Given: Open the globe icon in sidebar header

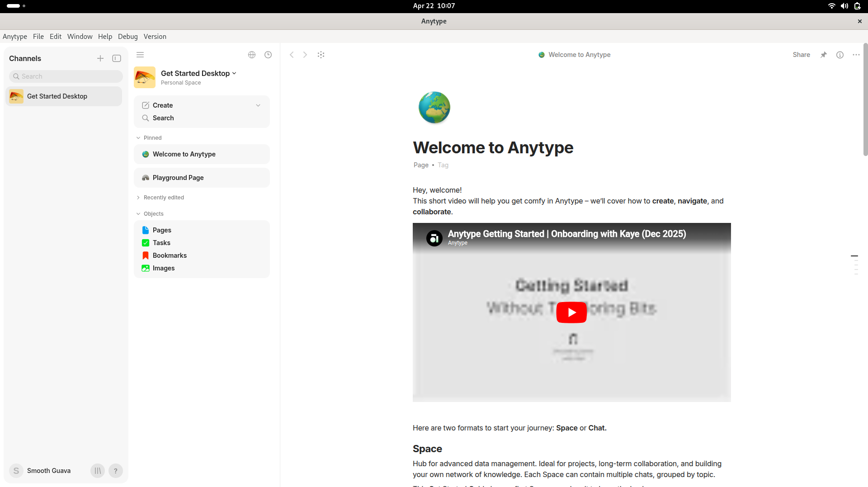Looking at the screenshot, I should pyautogui.click(x=252, y=55).
